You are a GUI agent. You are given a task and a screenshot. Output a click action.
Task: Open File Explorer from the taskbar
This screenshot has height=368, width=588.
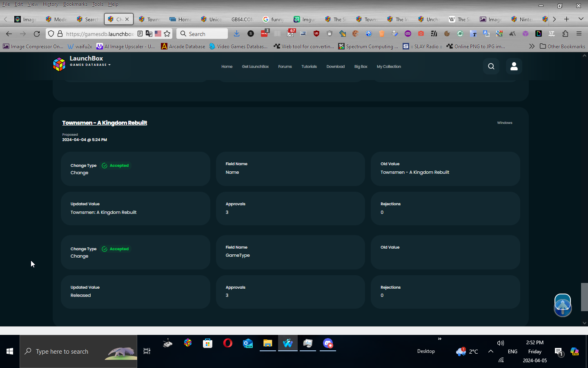coord(268,343)
